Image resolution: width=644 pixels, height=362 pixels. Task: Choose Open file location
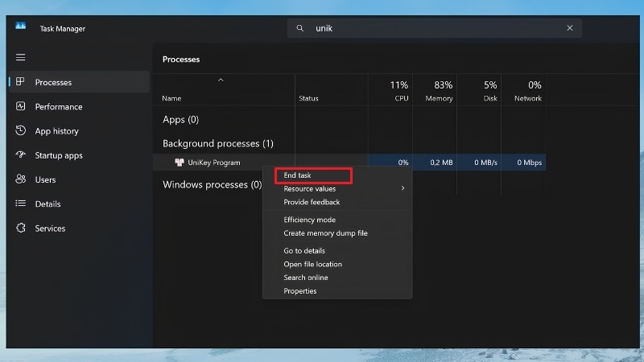[x=337, y=264]
